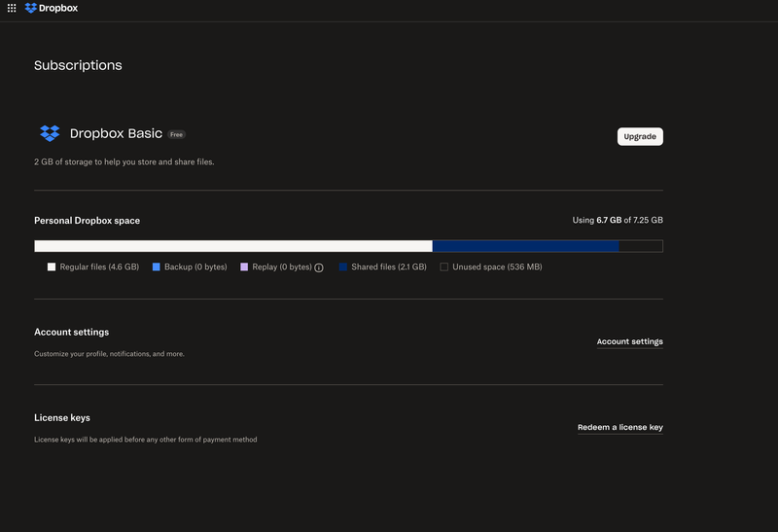
Task: Select the Subscriptions page heading
Action: tap(78, 65)
